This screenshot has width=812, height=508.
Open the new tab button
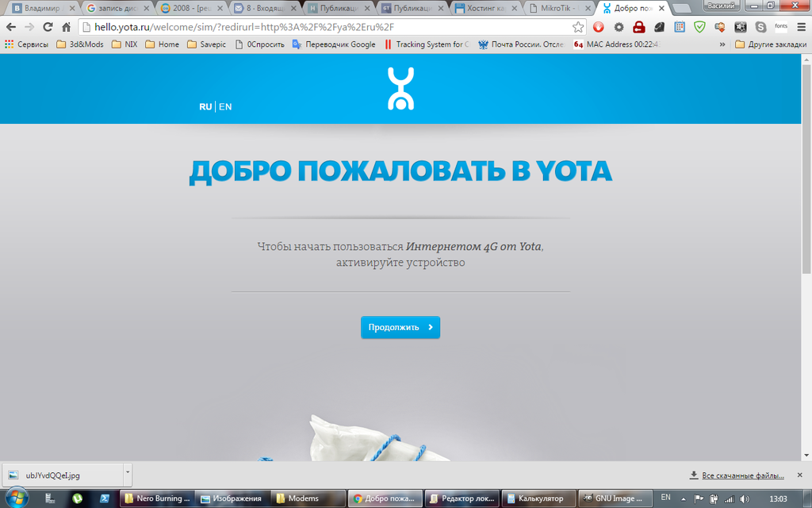pos(681,8)
